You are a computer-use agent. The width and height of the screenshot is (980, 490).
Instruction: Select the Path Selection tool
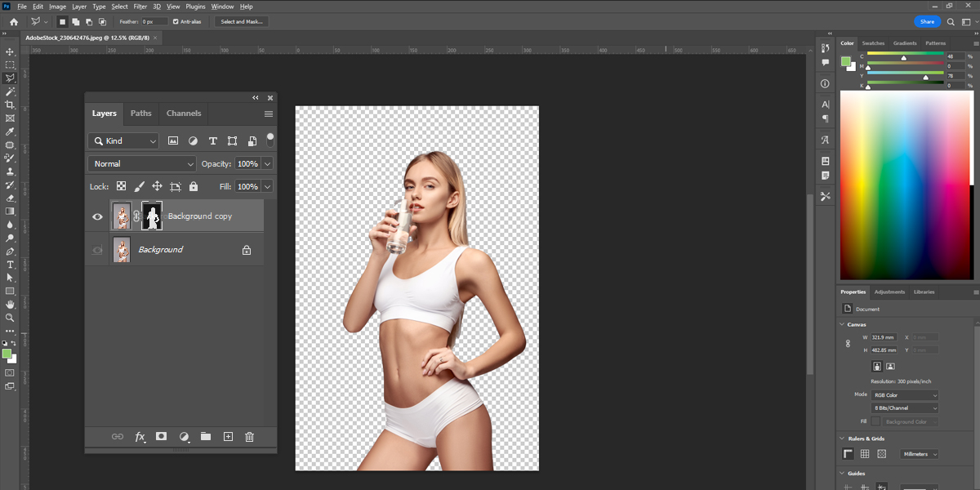[10, 278]
